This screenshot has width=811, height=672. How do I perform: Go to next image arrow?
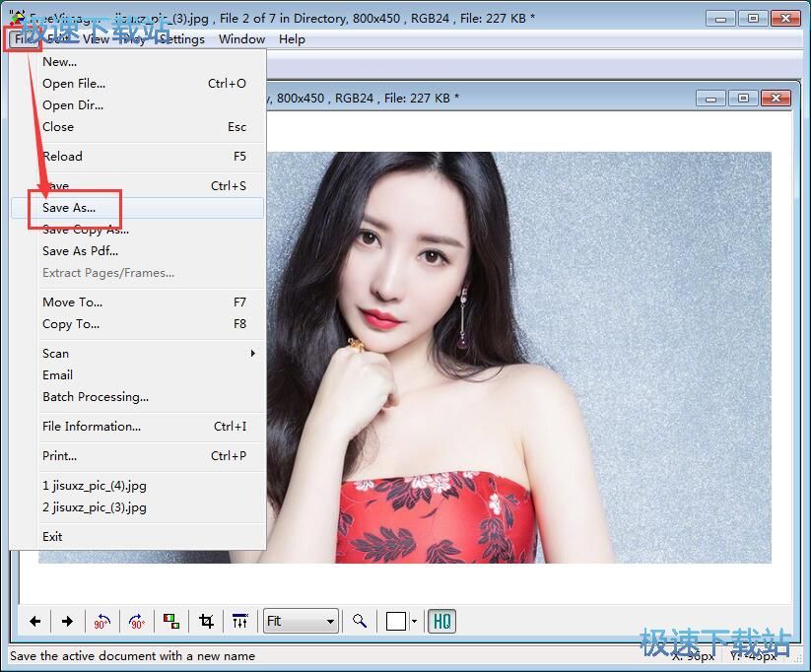[67, 621]
